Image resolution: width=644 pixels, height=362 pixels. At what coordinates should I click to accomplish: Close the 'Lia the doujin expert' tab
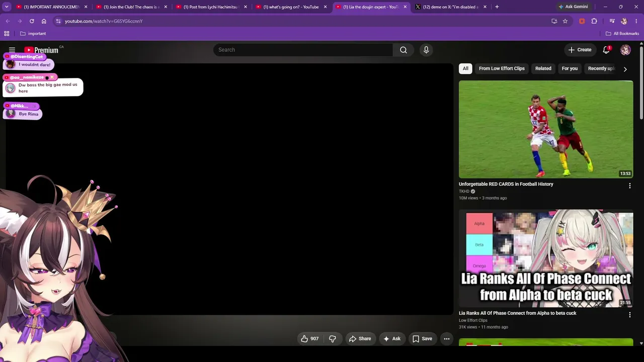pos(405,7)
